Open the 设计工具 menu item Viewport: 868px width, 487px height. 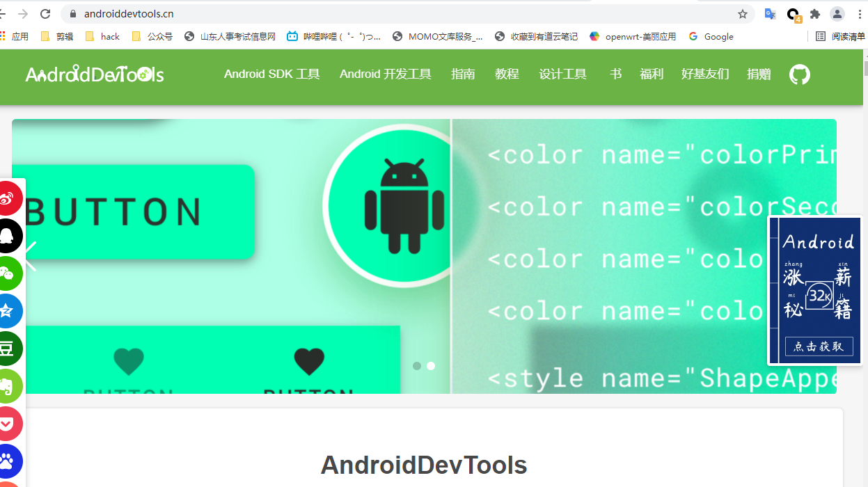point(563,74)
